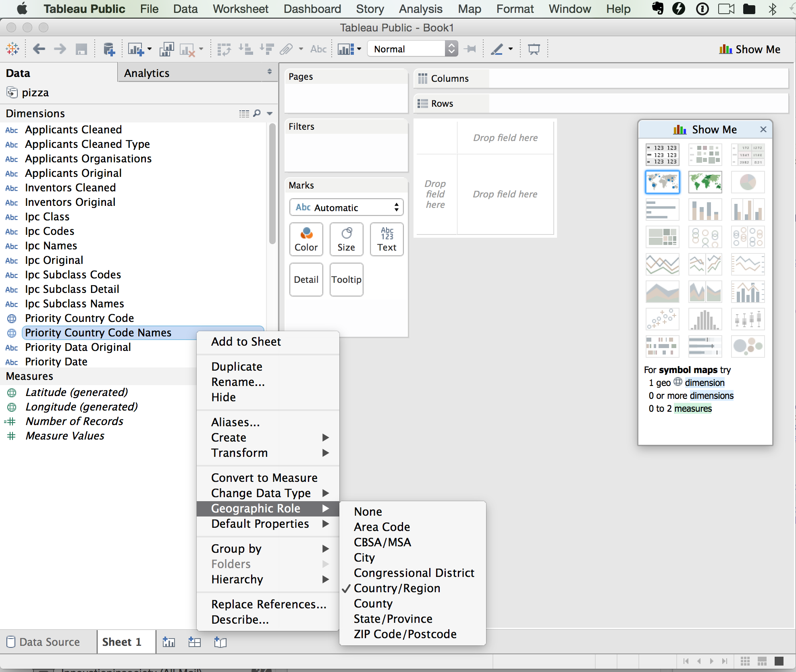Choose Add to Sheet from context menu
Viewport: 796px width, 672px height.
pos(268,342)
